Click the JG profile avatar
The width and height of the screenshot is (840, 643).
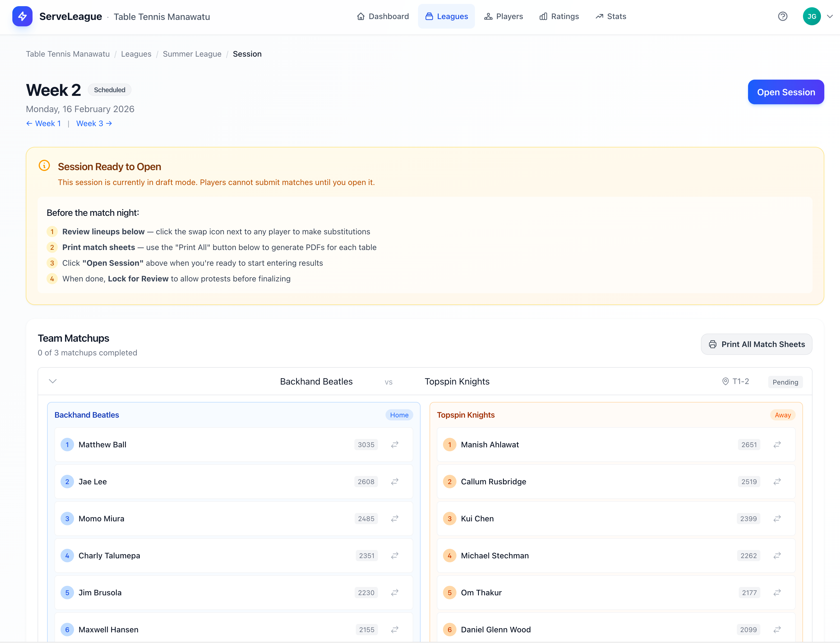(812, 16)
